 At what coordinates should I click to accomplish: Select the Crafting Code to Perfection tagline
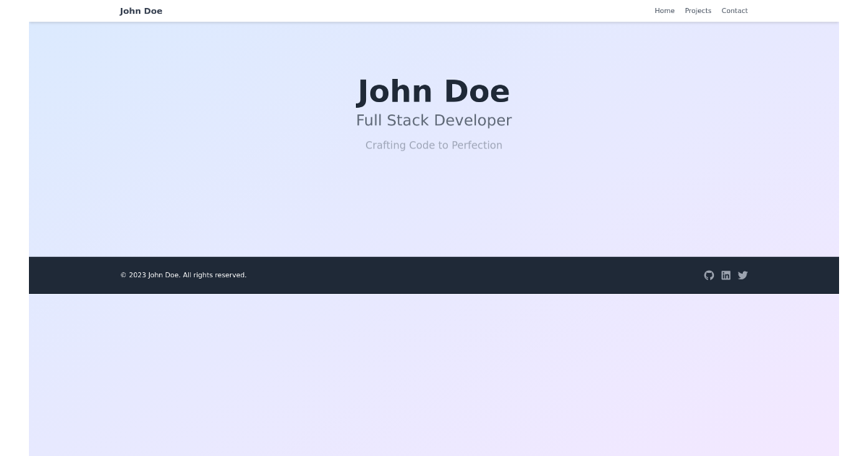point(434,145)
